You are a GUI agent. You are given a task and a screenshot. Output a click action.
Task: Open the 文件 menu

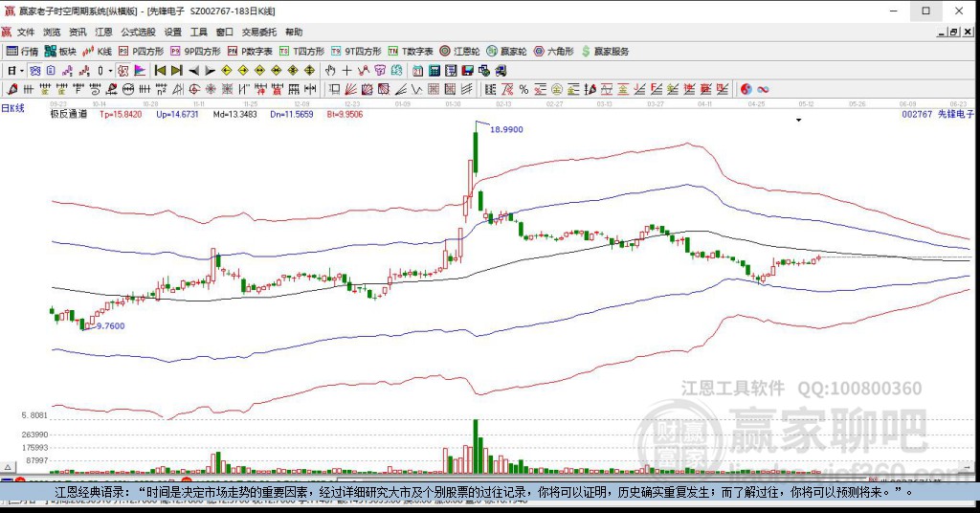[26, 32]
